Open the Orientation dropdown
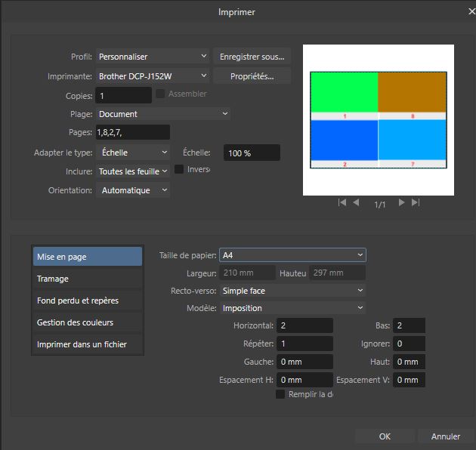The width and height of the screenshot is (476, 450). [x=133, y=190]
